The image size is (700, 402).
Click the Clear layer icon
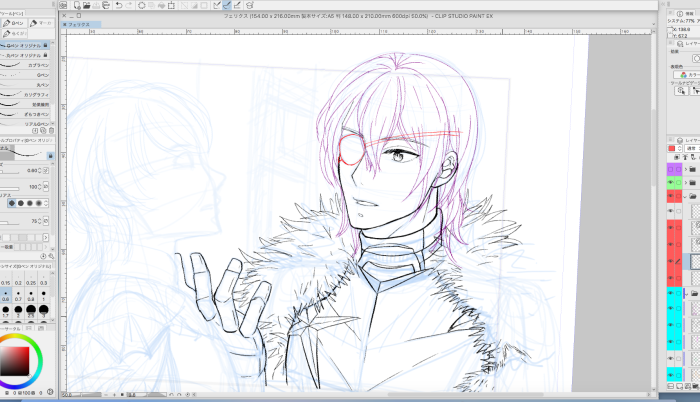[142, 5]
